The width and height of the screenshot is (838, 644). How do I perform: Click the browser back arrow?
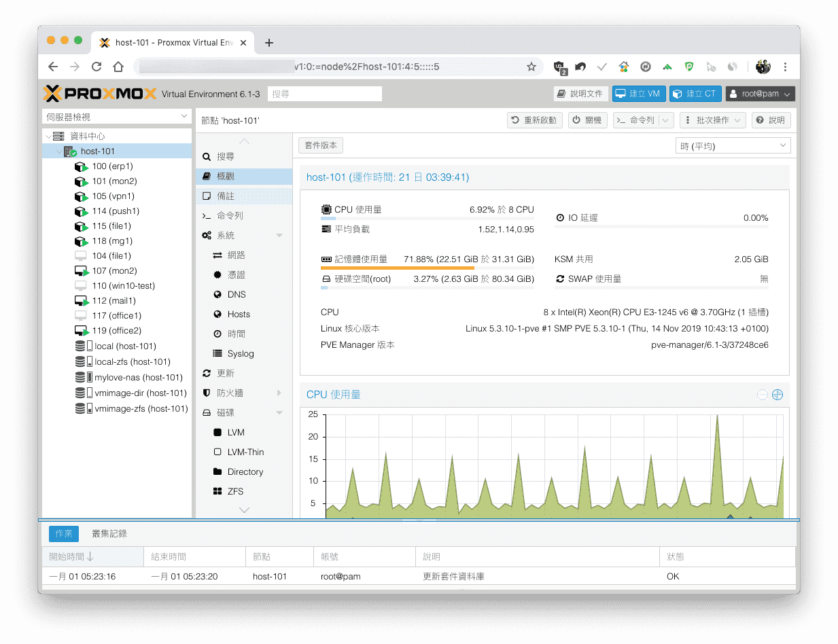tap(53, 67)
